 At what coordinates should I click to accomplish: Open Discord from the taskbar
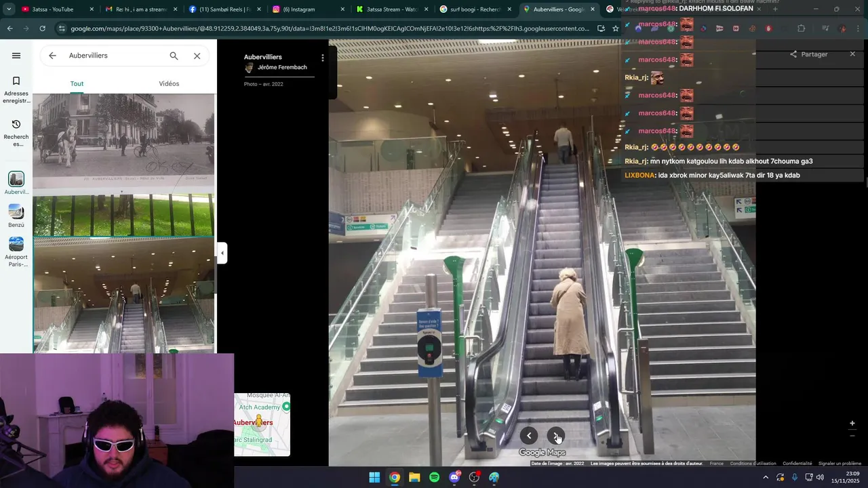454,477
